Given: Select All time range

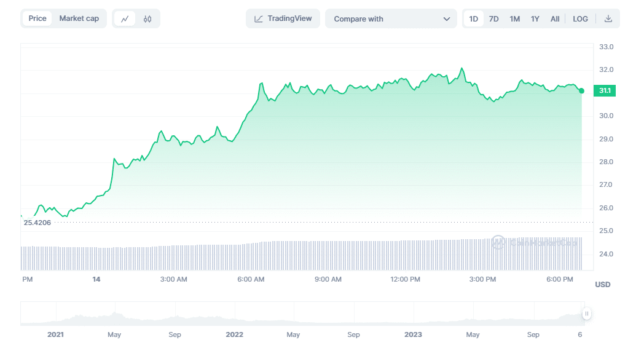Looking at the screenshot, I should [555, 19].
